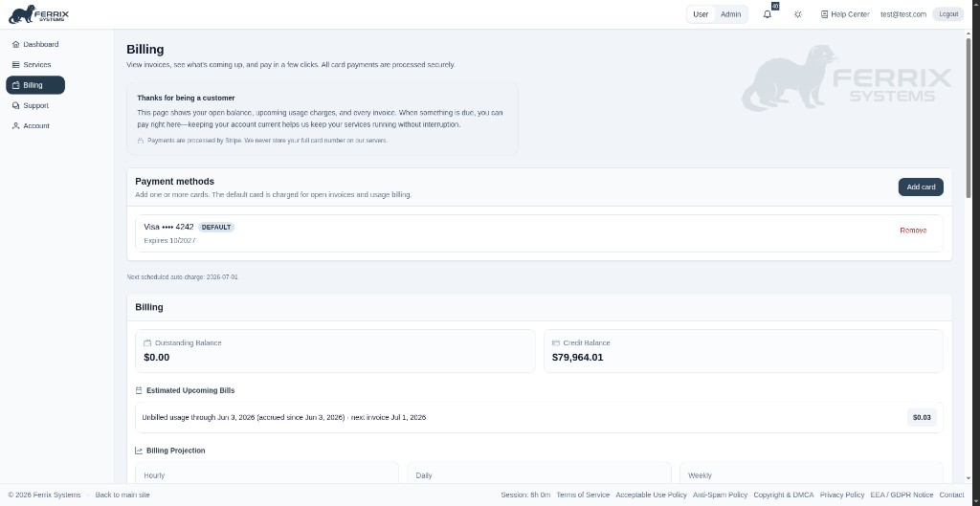Open Privacy Policy link
Image resolution: width=980 pixels, height=506 pixels.
[x=842, y=495]
